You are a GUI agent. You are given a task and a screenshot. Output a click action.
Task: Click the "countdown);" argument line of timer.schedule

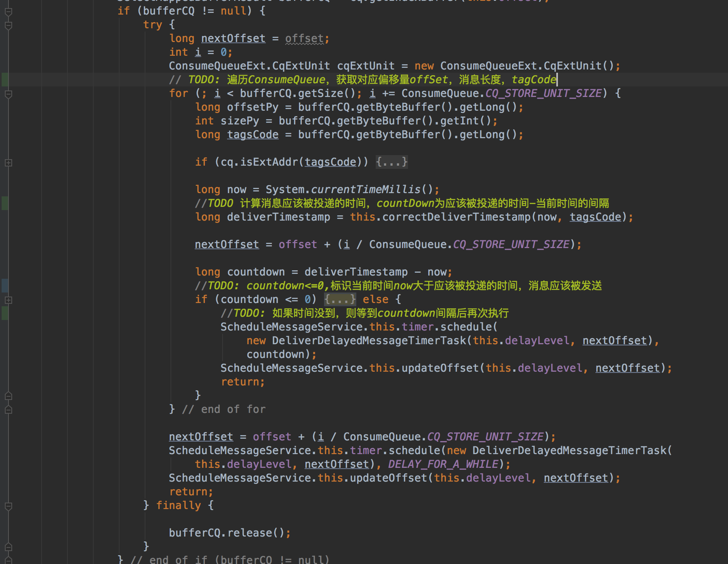pos(282,354)
